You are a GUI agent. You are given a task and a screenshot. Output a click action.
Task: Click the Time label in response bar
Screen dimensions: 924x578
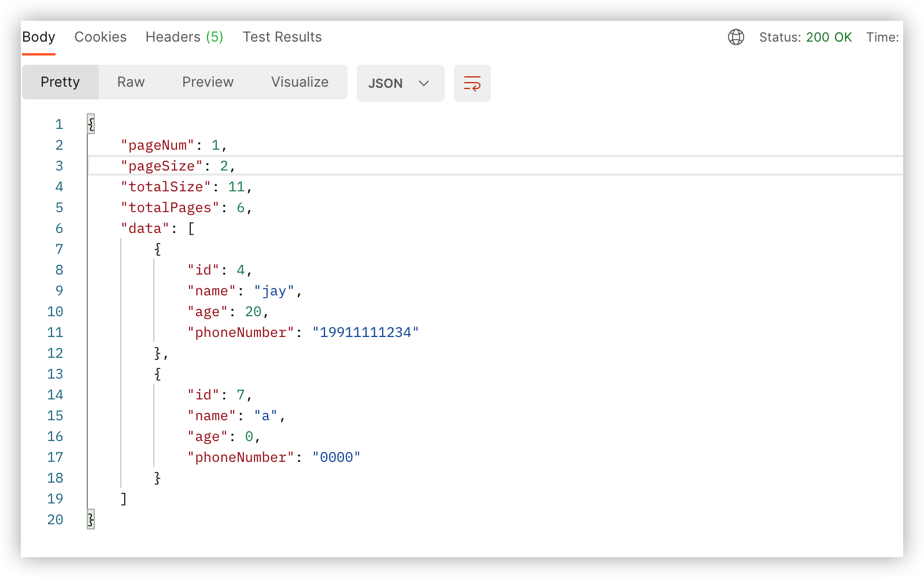click(x=882, y=37)
